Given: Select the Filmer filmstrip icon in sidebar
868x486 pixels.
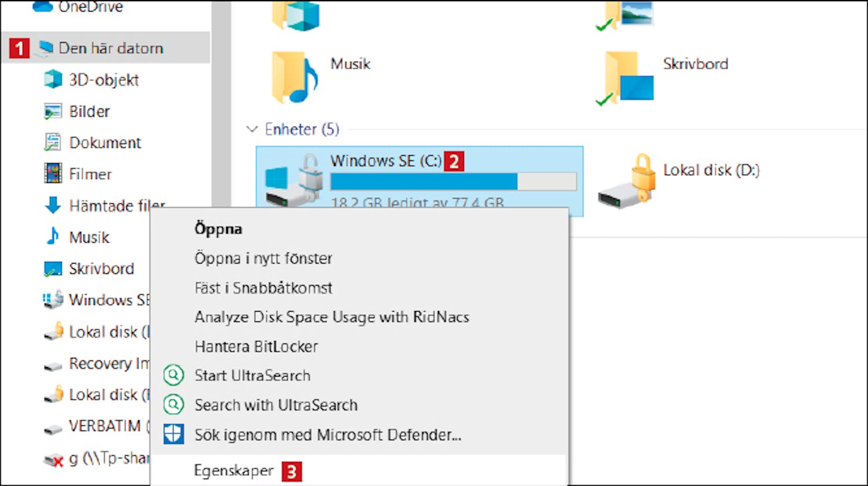Looking at the screenshot, I should pyautogui.click(x=53, y=174).
